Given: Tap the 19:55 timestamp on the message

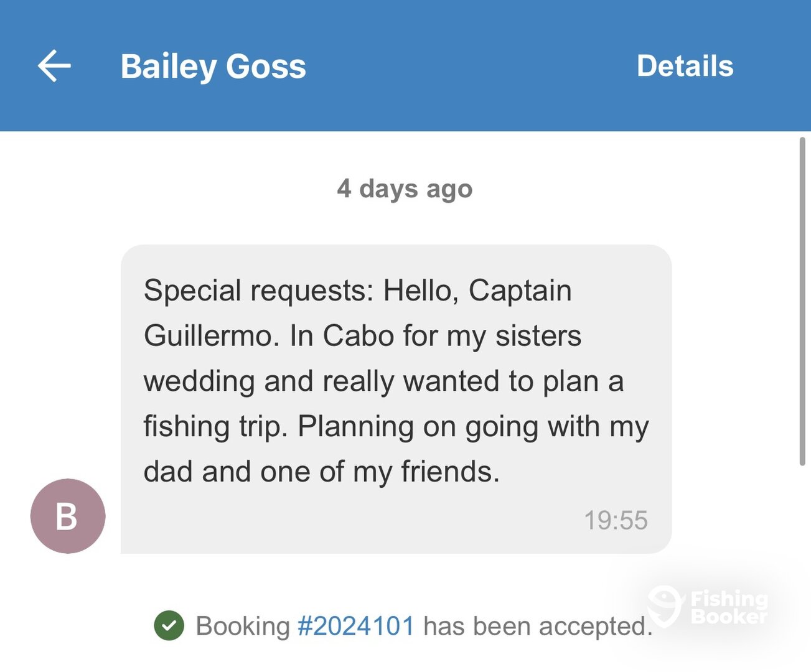Looking at the screenshot, I should pos(616,520).
